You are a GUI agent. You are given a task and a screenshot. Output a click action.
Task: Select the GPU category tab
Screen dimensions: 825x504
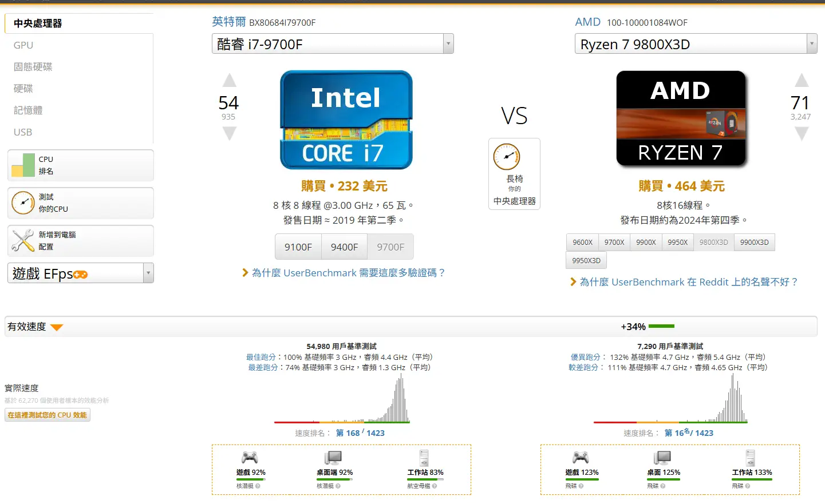coord(23,45)
